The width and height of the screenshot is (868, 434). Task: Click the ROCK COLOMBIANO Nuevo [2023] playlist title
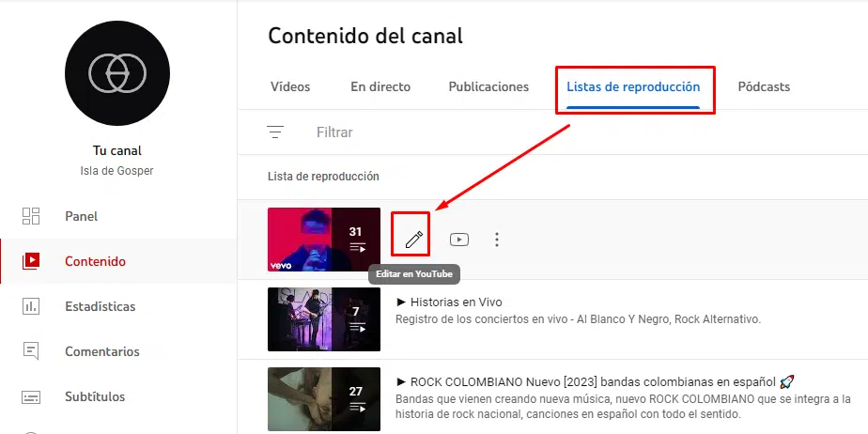coord(595,382)
